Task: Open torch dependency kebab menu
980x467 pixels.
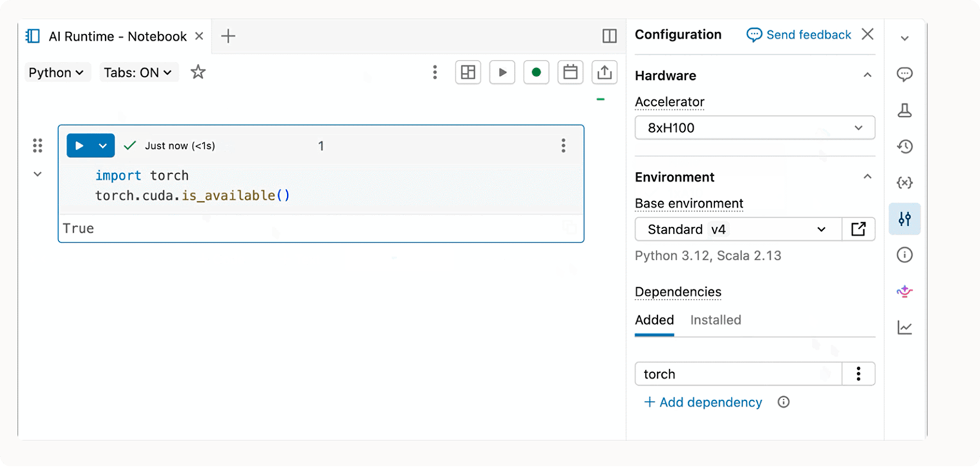Action: click(858, 374)
